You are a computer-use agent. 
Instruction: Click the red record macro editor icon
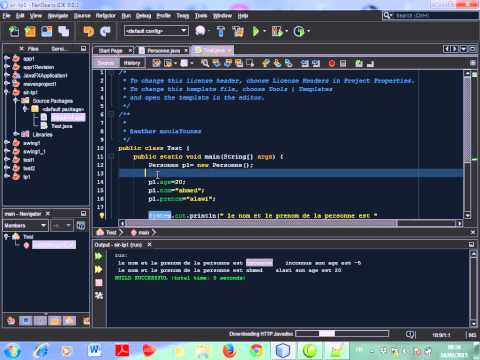[332, 63]
